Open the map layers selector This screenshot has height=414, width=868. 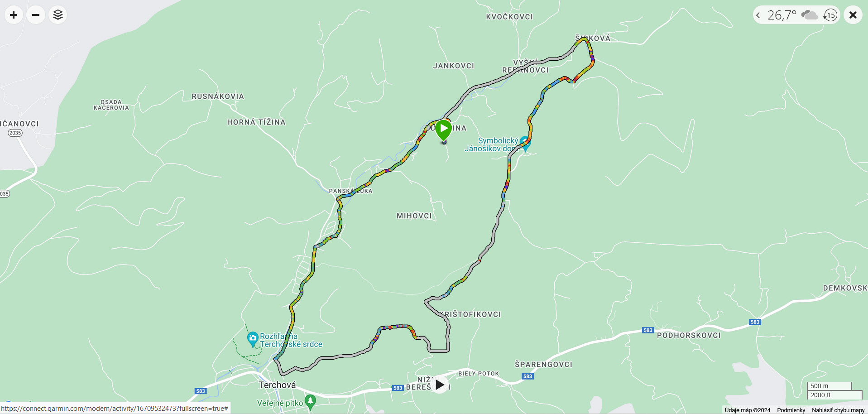(58, 15)
